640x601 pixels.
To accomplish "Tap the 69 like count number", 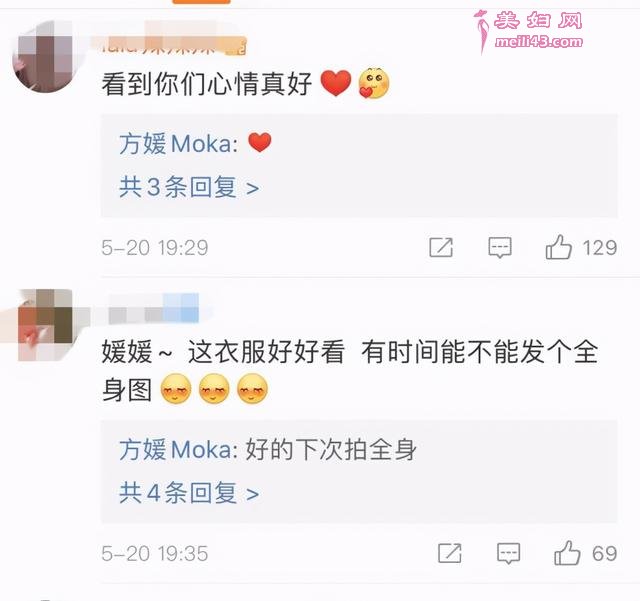I will coord(604,554).
